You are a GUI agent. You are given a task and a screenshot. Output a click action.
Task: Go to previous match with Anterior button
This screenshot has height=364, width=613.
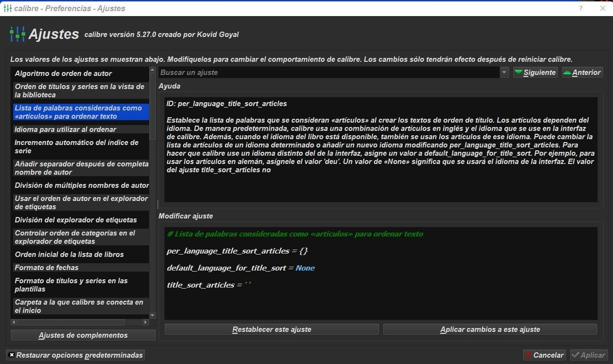tap(582, 73)
